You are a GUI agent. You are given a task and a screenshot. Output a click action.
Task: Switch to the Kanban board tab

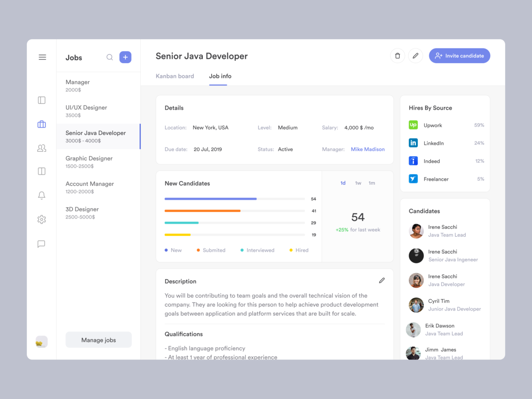pyautogui.click(x=175, y=76)
